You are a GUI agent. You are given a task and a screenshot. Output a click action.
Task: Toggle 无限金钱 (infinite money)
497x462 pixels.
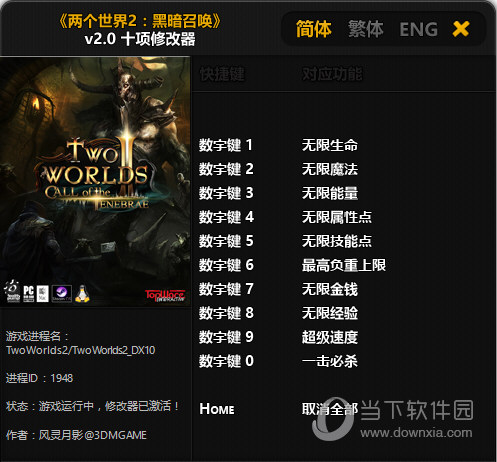pyautogui.click(x=330, y=289)
